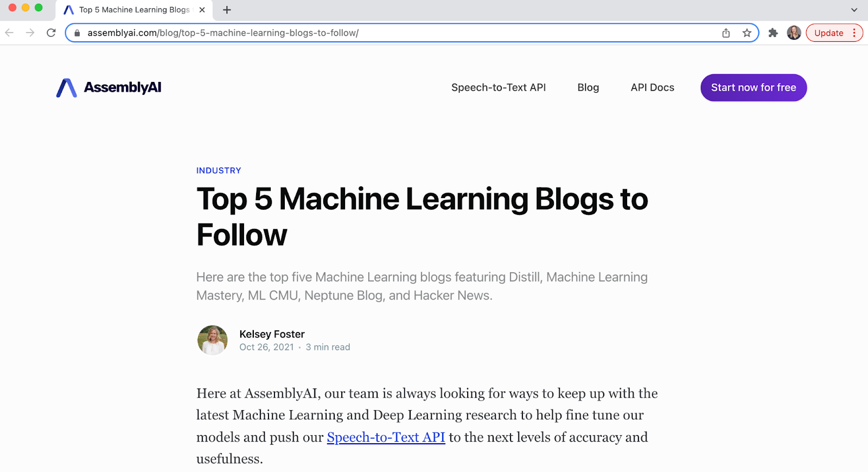Image resolution: width=868 pixels, height=472 pixels.
Task: Open the Chrome three-dot menu
Action: pos(854,33)
